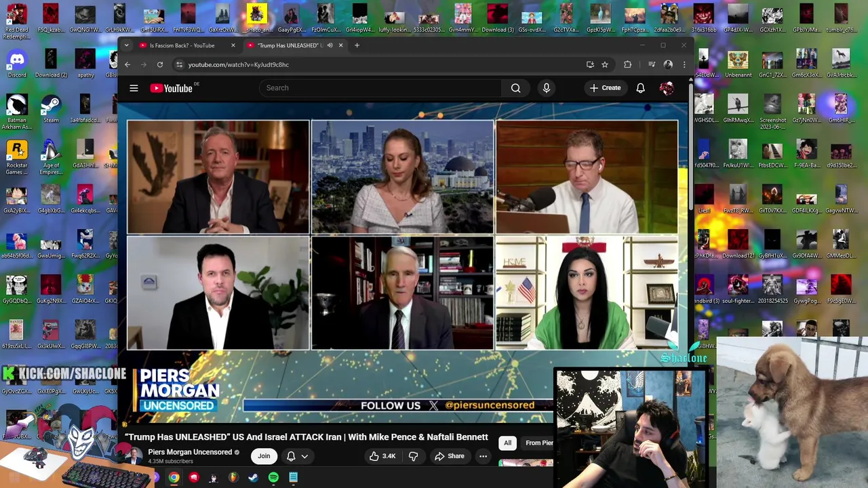Open "Download (3)" desktop file
Screen dimensions: 868x488
pos(497,18)
